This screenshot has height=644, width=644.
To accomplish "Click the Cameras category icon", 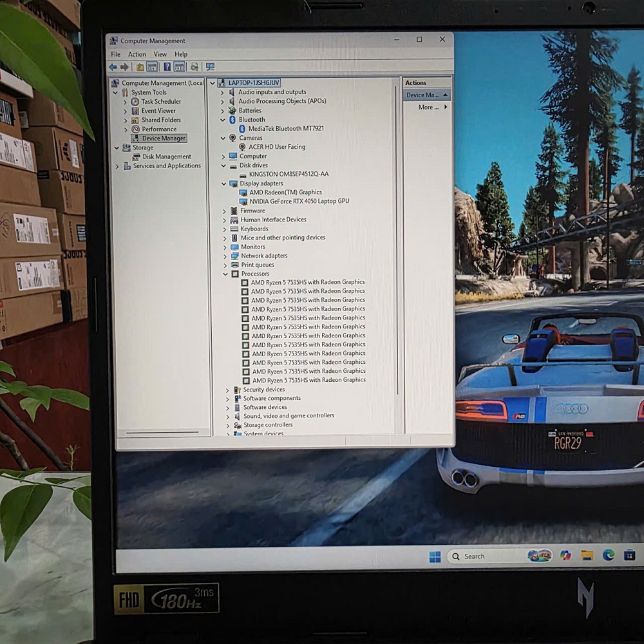I will [232, 138].
